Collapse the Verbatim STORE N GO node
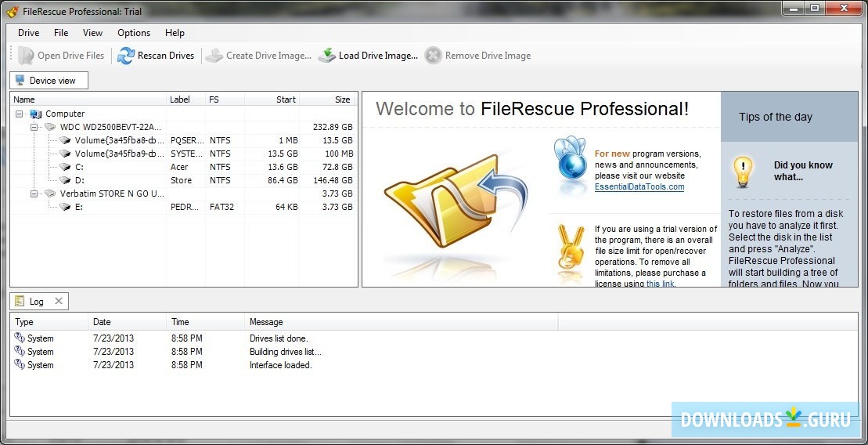Image resolution: width=868 pixels, height=445 pixels. point(34,194)
